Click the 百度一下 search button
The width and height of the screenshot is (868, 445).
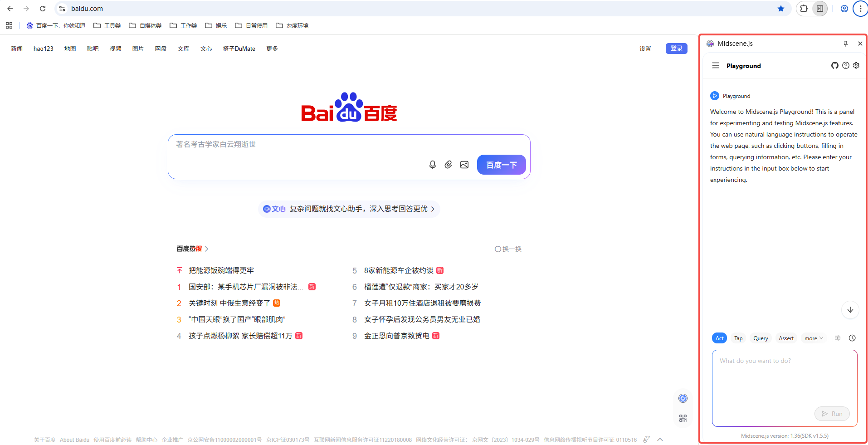(x=502, y=165)
